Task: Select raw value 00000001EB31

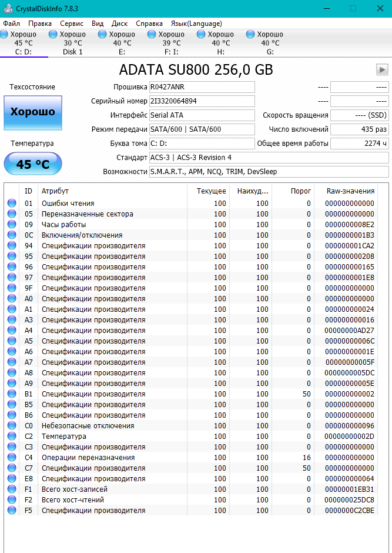Action: tap(349, 489)
